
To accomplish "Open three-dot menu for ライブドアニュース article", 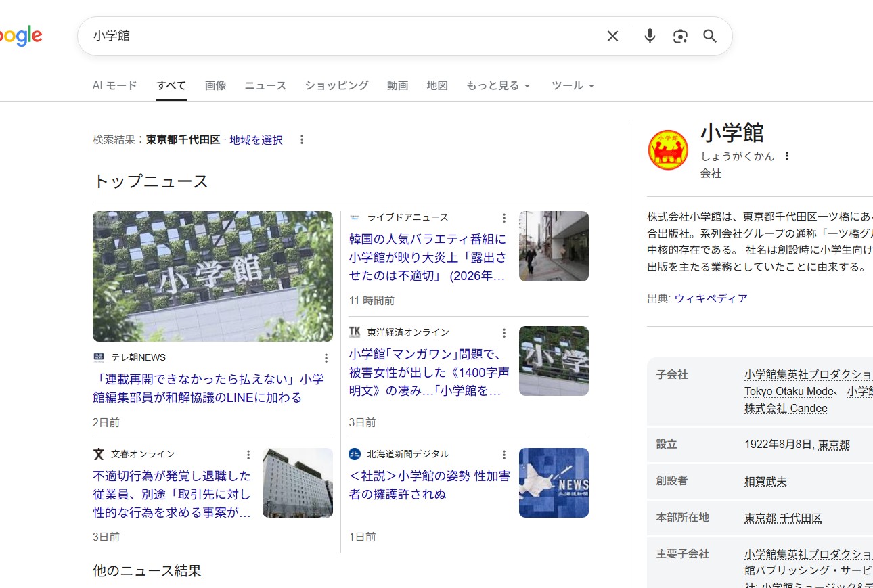I will [x=503, y=218].
